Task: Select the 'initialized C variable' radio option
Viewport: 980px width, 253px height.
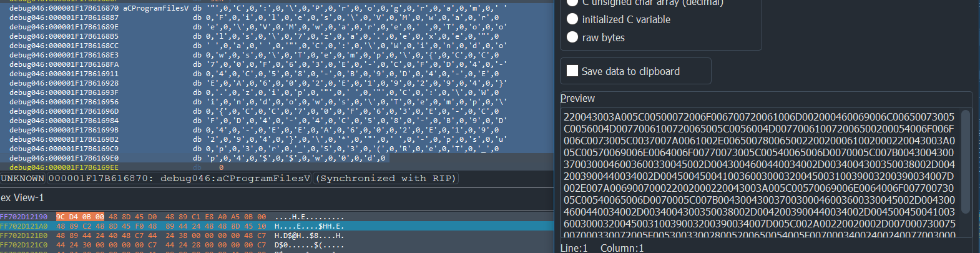Action: pyautogui.click(x=618, y=19)
